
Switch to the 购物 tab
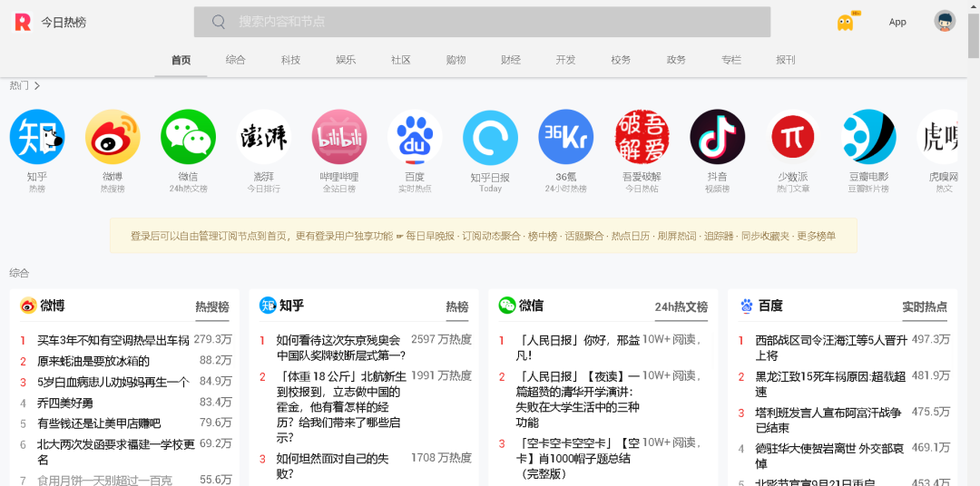tap(456, 60)
